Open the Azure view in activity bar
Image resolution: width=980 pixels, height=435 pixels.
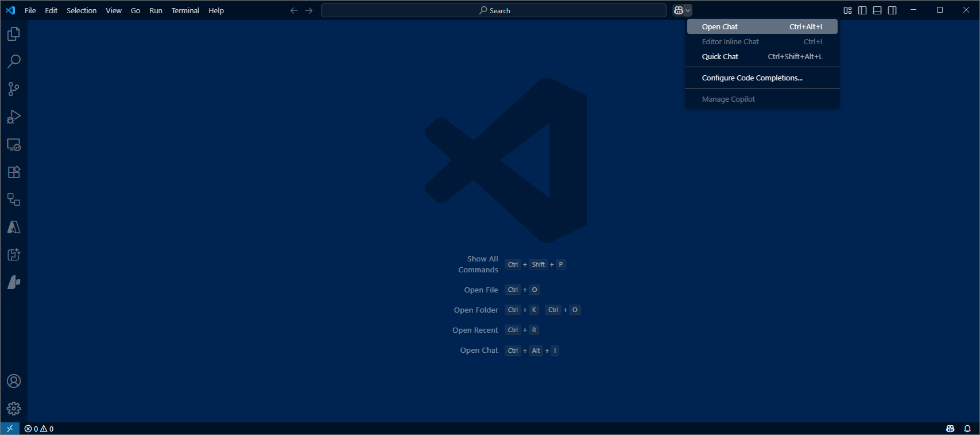(14, 228)
